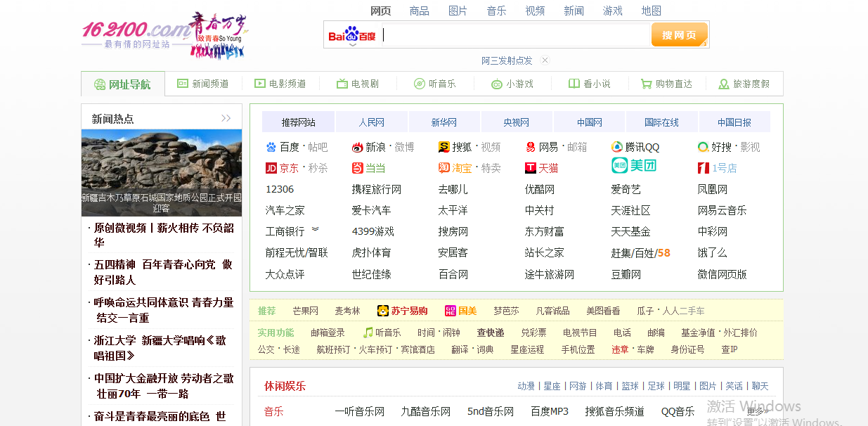Select the 百度·贴吧 blue icon
This screenshot has height=426, width=868.
(271, 146)
